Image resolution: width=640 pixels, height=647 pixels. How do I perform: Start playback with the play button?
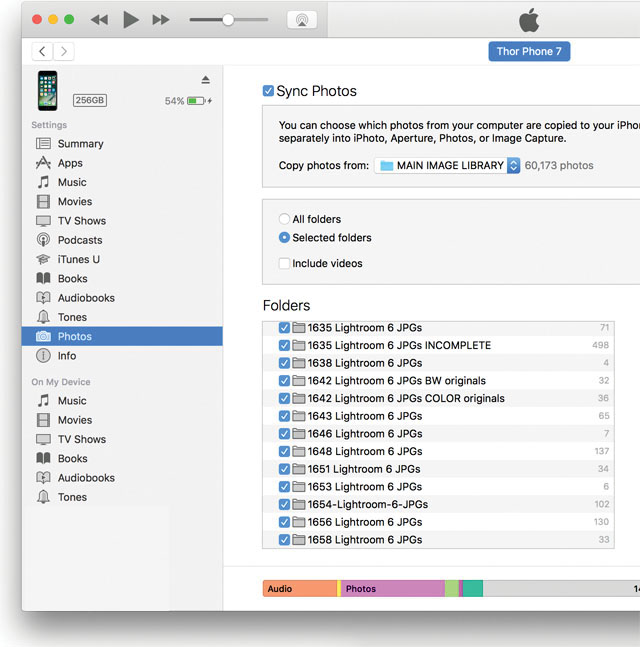pos(131,19)
